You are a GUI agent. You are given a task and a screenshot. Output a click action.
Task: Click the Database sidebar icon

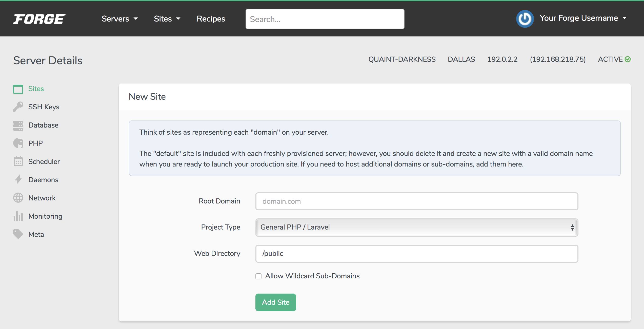point(18,125)
